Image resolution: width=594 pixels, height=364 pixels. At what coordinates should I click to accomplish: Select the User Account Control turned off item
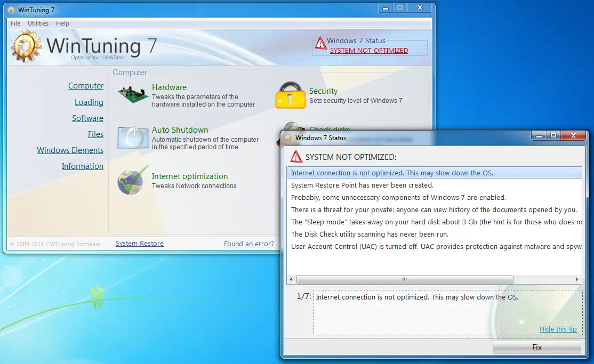[434, 246]
